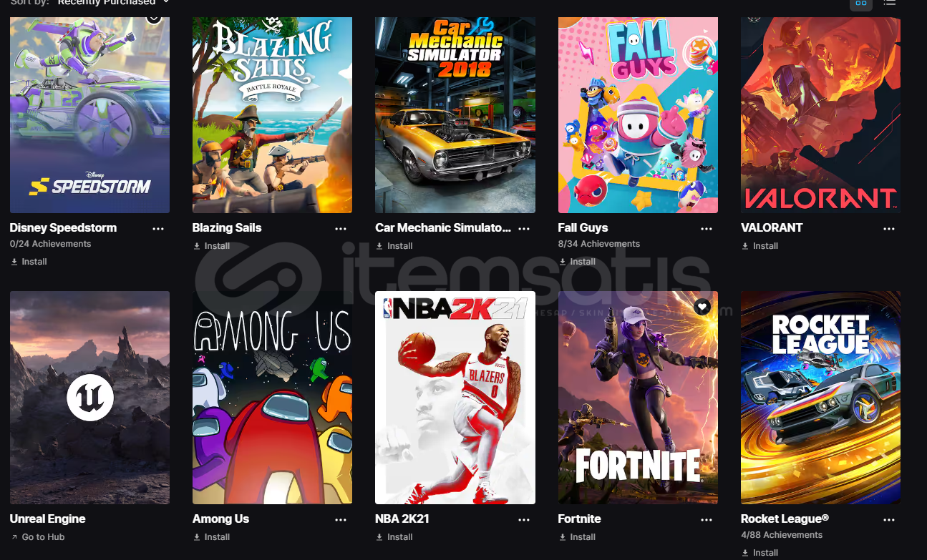Open the Fortnite three-dot options menu
Image resolution: width=927 pixels, height=560 pixels.
tap(707, 520)
